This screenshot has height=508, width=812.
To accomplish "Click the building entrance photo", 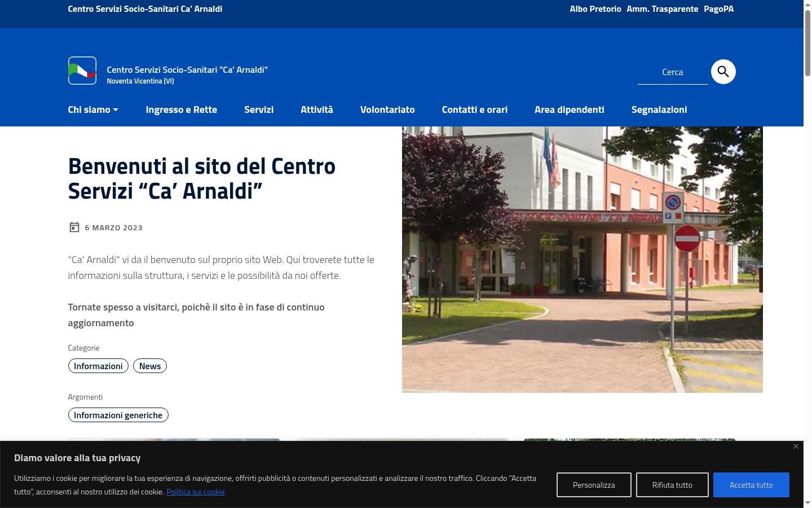I will point(582,260).
